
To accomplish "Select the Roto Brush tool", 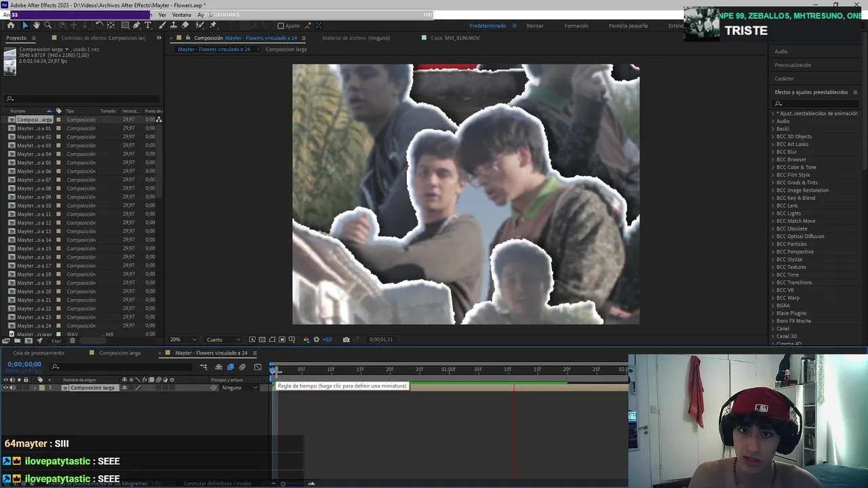I will pyautogui.click(x=200, y=25).
